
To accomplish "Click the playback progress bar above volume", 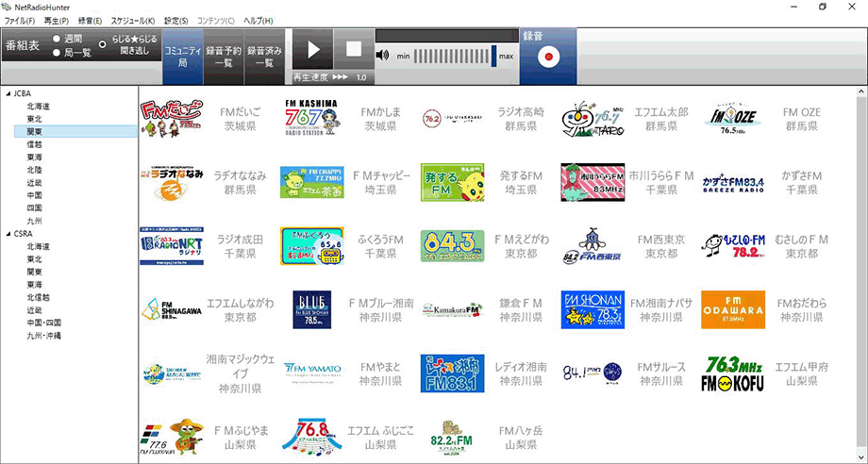I will pyautogui.click(x=446, y=36).
